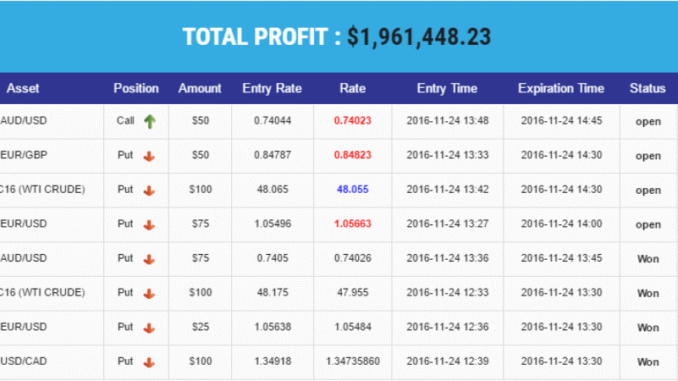The height and width of the screenshot is (381, 678).
Task: Click rate value 0.74026
Action: click(x=353, y=258)
